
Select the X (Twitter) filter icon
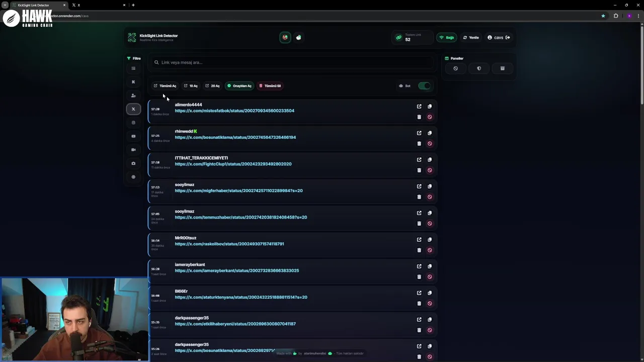[133, 109]
